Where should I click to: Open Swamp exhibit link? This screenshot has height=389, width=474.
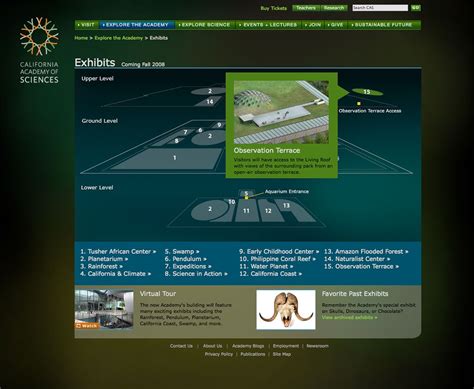point(182,252)
